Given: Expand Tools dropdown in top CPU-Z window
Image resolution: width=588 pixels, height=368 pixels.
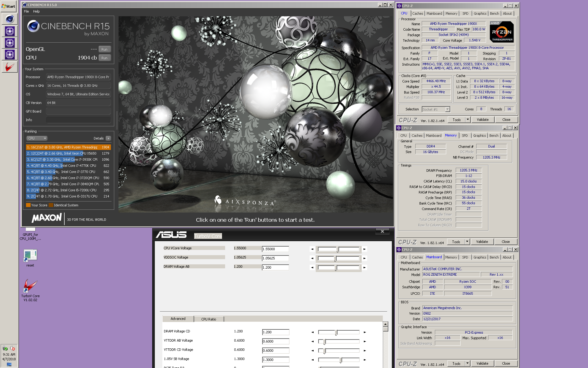Looking at the screenshot, I should tap(468, 120).
